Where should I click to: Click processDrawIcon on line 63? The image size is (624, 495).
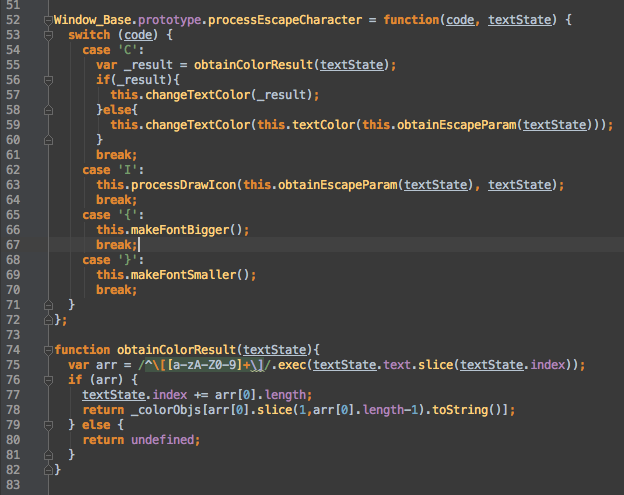183,185
